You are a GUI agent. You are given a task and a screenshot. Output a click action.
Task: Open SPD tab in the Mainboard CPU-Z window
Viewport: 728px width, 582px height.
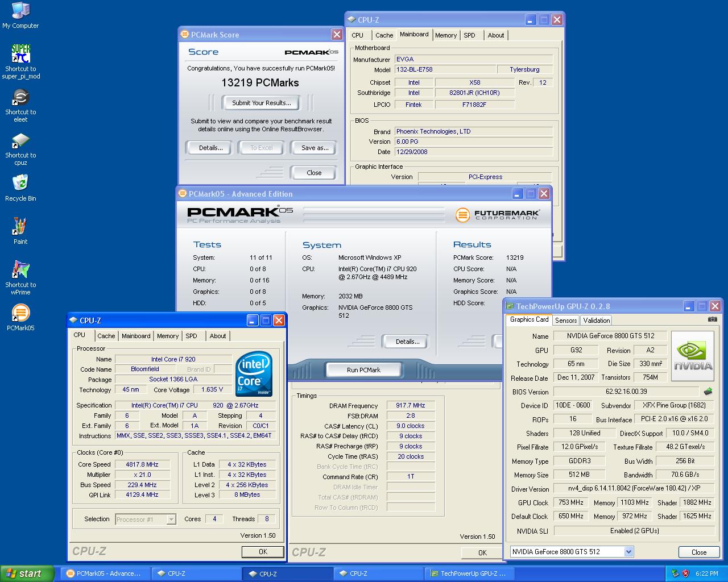tap(469, 35)
